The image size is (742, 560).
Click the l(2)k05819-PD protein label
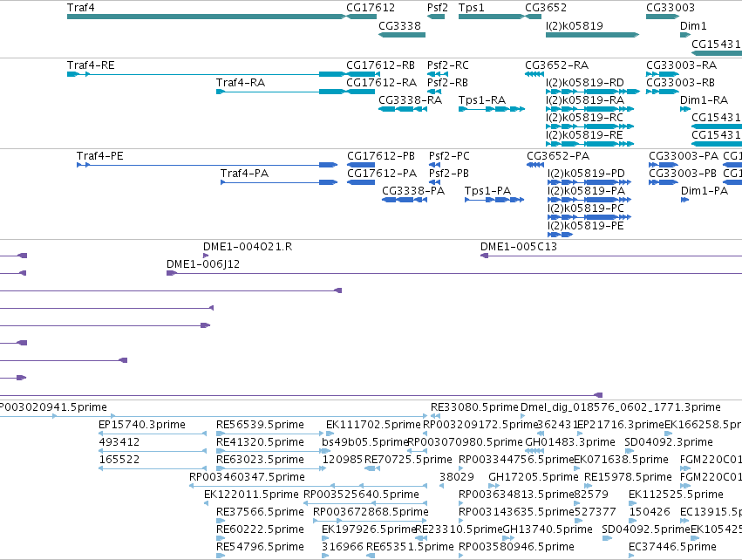(x=586, y=174)
